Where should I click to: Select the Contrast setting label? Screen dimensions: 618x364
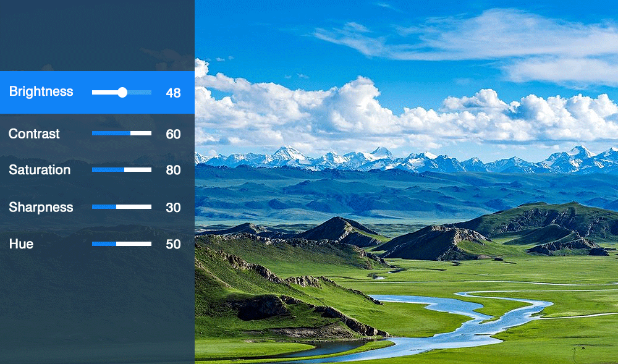(x=34, y=134)
